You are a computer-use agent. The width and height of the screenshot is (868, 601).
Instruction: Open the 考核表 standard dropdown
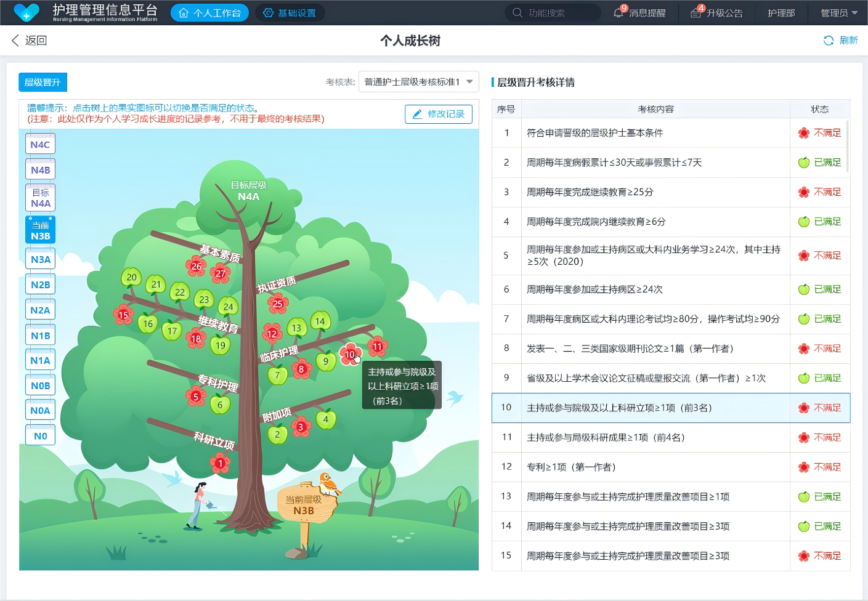click(x=418, y=82)
